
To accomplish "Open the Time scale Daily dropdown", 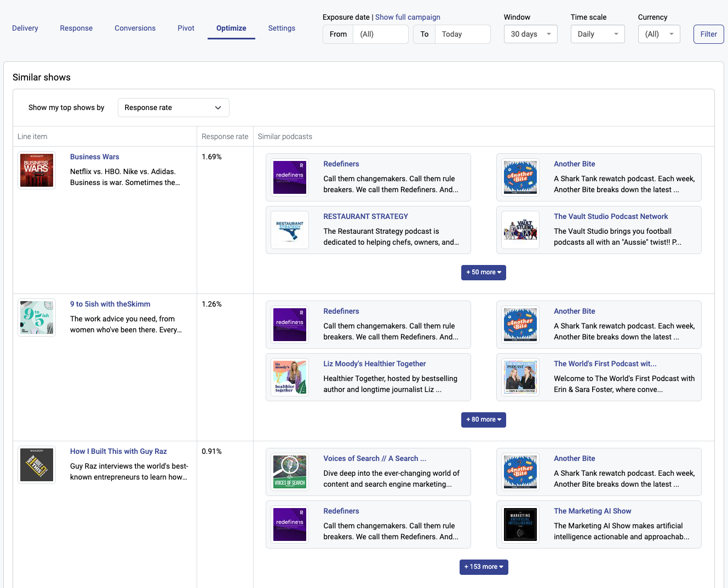I will pyautogui.click(x=597, y=34).
